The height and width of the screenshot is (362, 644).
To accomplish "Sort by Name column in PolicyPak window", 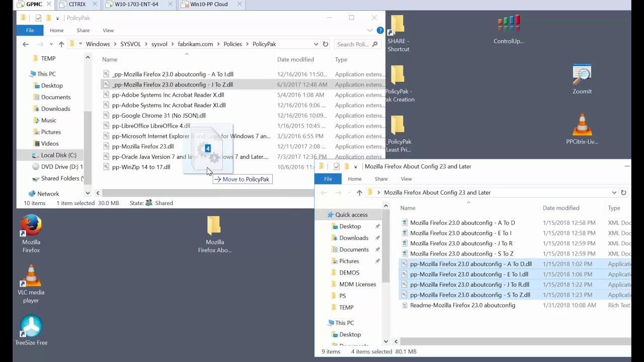I will (110, 59).
